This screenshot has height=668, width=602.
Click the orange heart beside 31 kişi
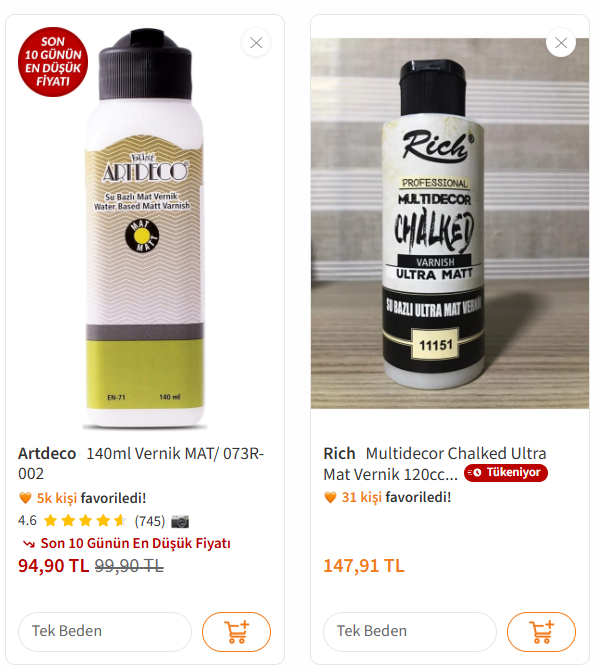[330, 497]
